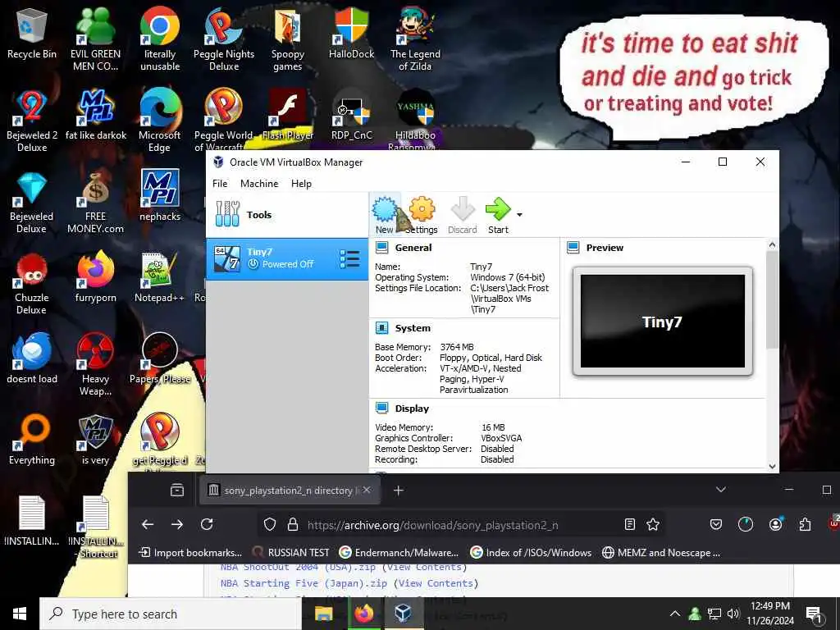Viewport: 840px width, 630px height.
Task: Select Heavy Weap... desktop icon
Action: [x=95, y=364]
